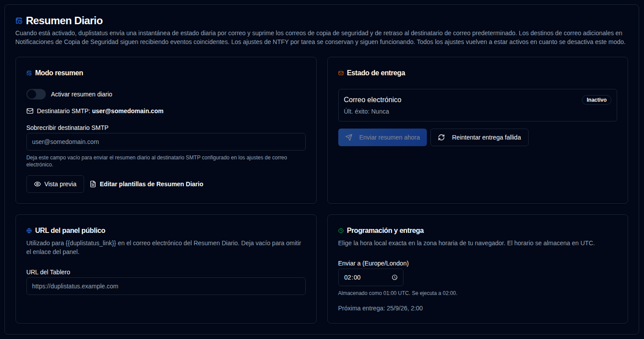Image resolution: width=644 pixels, height=339 pixels.
Task: Click the Inactivo status badge
Action: (596, 100)
